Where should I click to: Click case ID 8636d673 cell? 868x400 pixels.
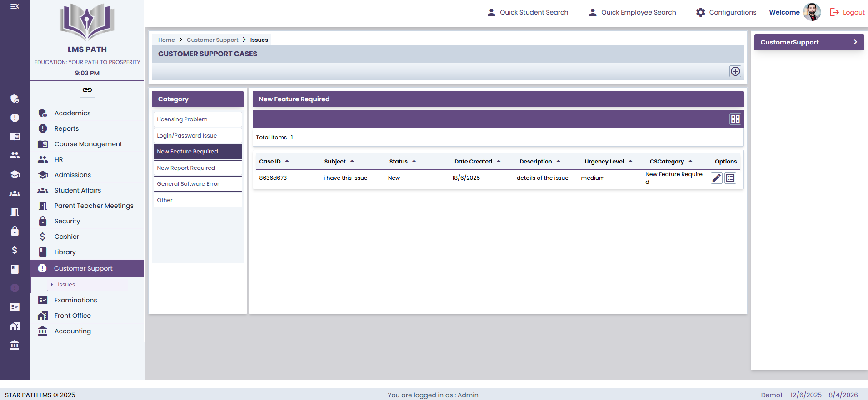point(273,178)
